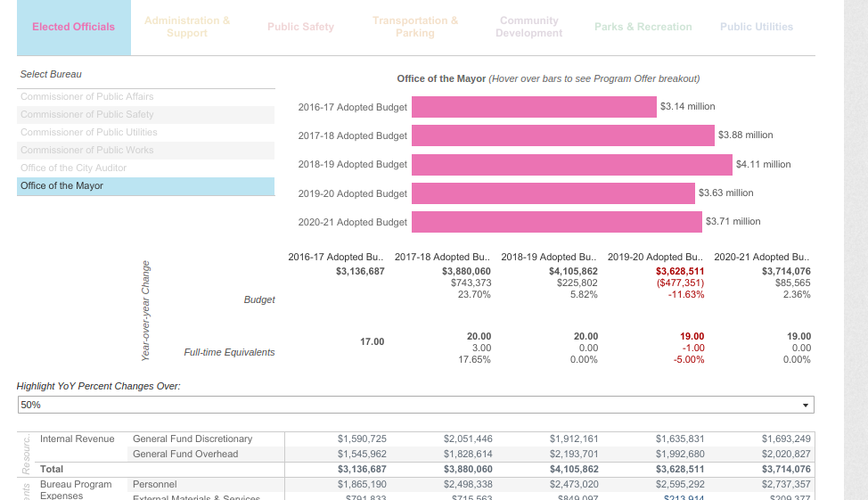The width and height of the screenshot is (868, 500).
Task: Click the $85,565 budget change value
Action: pyautogui.click(x=793, y=283)
